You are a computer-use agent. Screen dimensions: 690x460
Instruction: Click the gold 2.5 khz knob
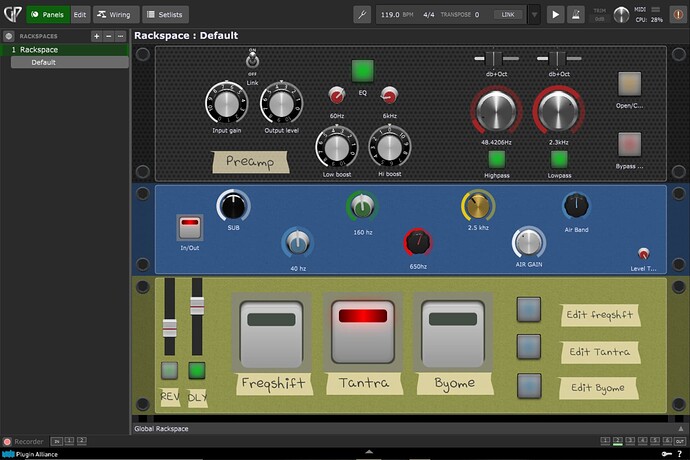(x=478, y=206)
